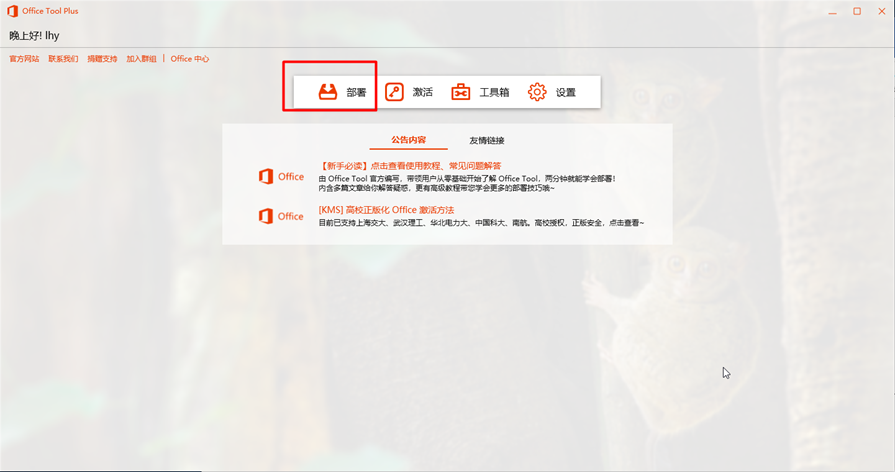Click the 联系我们 link
Screen dimensions: 895x472
(63, 59)
